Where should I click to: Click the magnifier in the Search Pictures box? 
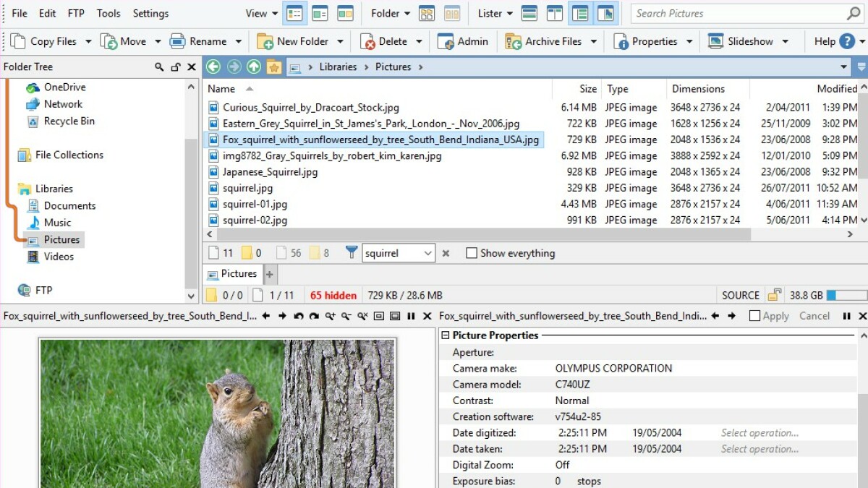pyautogui.click(x=854, y=13)
